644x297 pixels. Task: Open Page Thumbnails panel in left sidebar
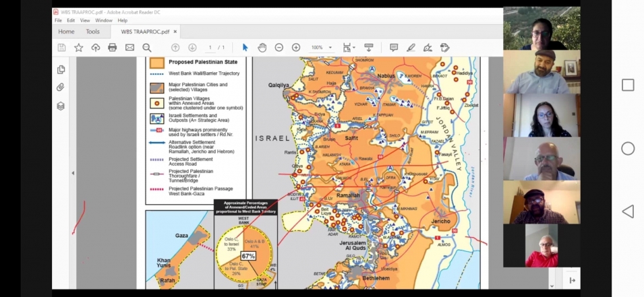pyautogui.click(x=61, y=70)
